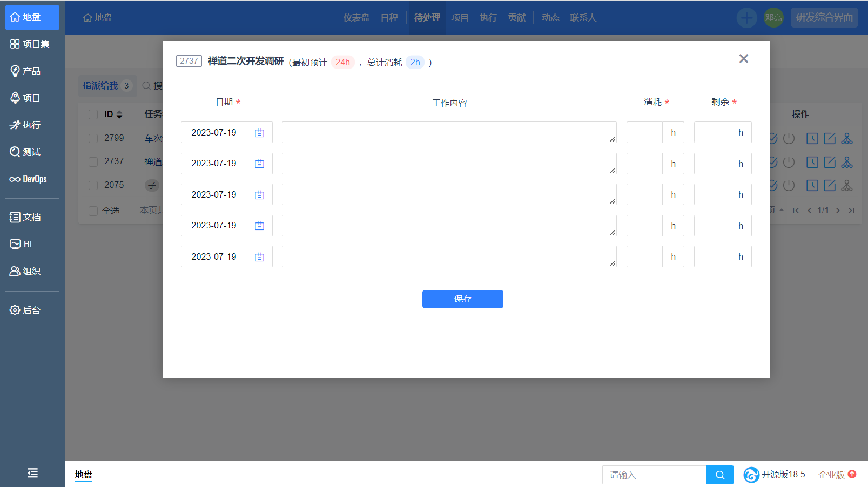Screen dimensions: 868x487
Task: Open the 联系人 tab
Action: pyautogui.click(x=583, y=18)
